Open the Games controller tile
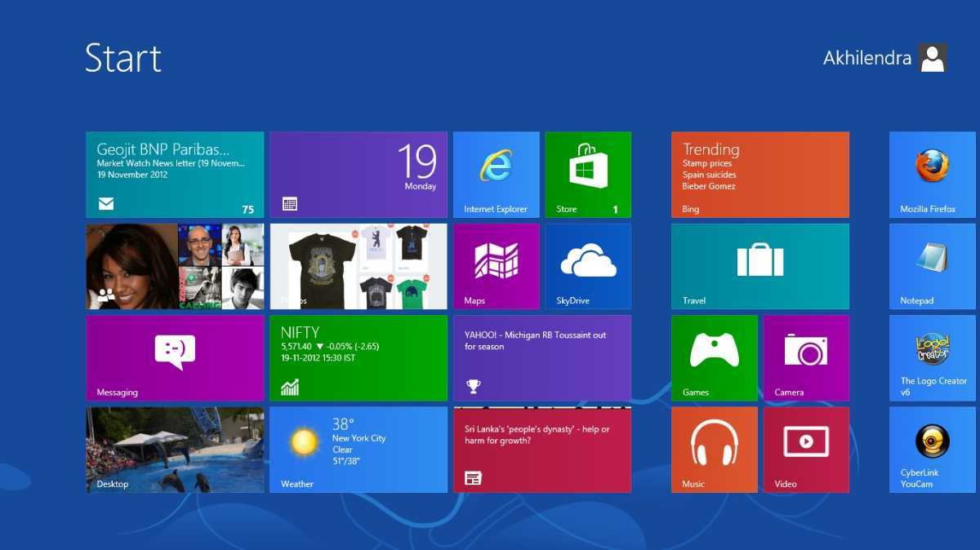Image resolution: width=980 pixels, height=550 pixels. 714,357
